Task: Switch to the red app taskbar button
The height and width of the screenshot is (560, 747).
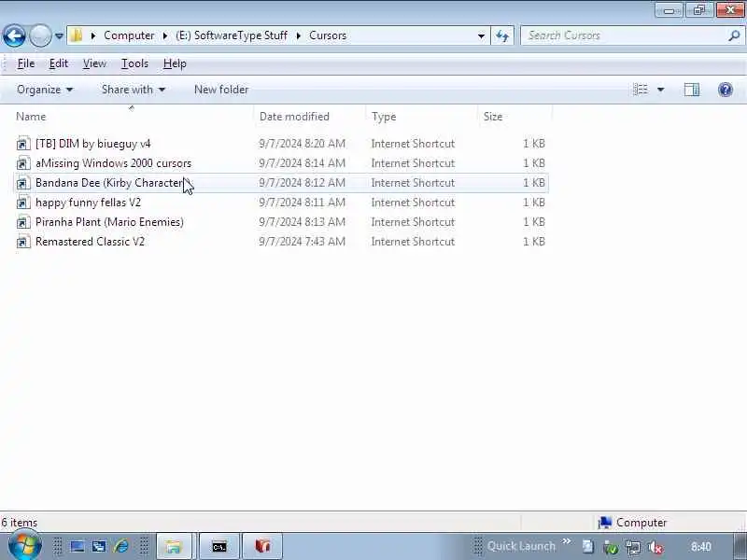Action: coord(262,546)
